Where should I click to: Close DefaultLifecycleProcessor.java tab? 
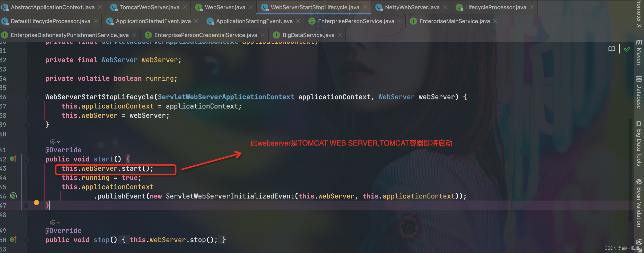96,21
